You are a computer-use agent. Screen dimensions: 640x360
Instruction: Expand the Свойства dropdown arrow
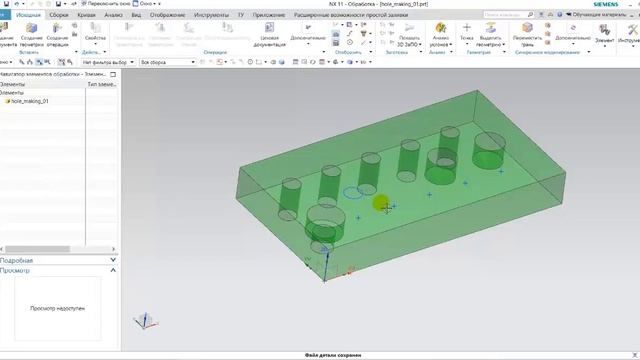coord(96,44)
